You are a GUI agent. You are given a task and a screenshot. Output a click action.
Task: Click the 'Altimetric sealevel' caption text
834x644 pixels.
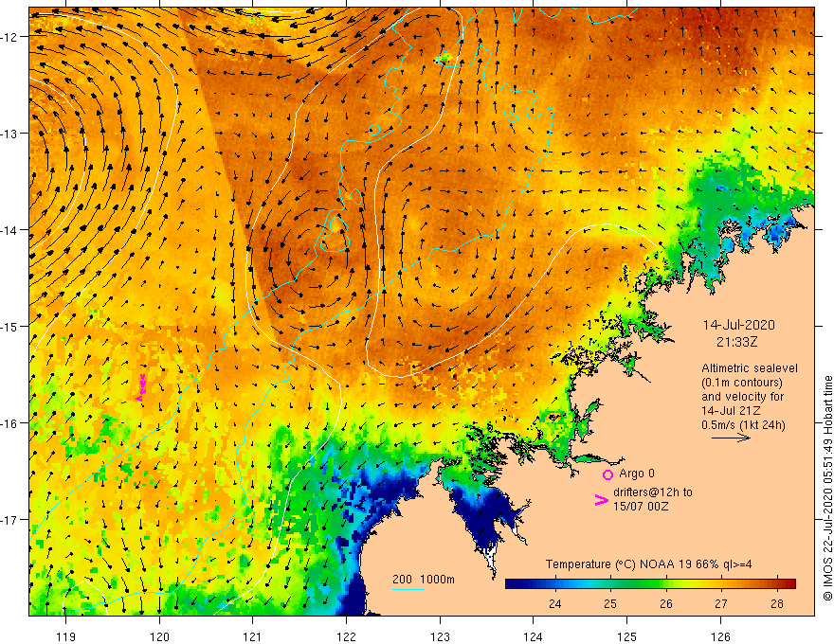click(750, 368)
